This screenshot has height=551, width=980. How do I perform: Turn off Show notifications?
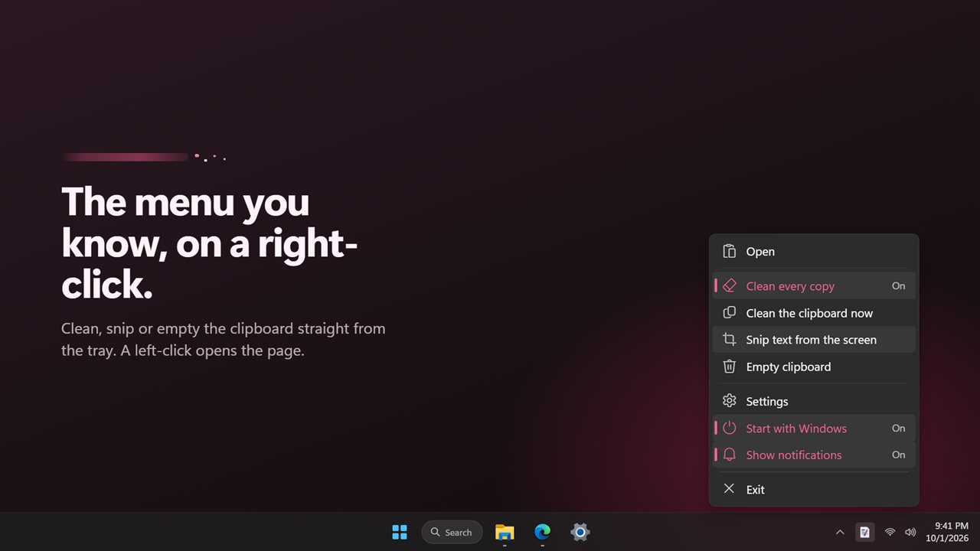[x=814, y=455]
